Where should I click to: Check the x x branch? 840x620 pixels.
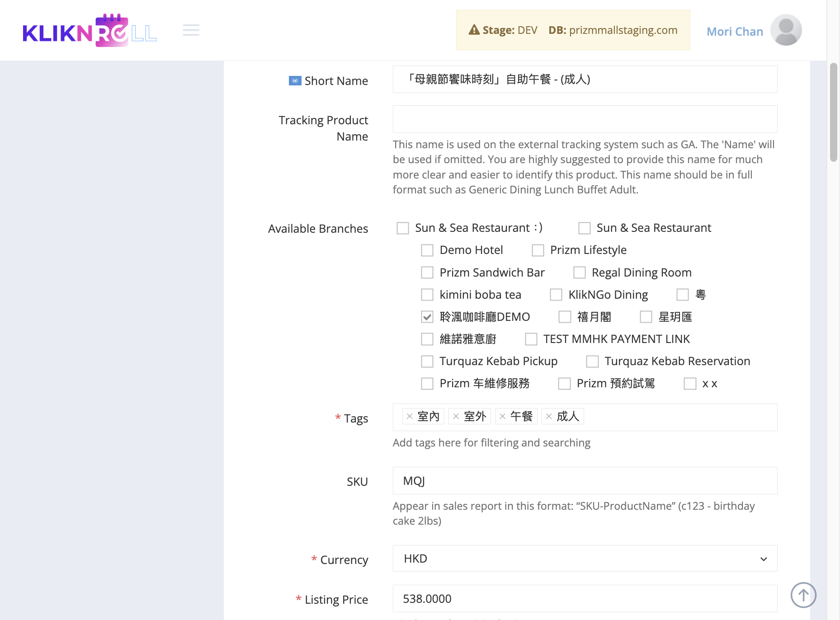(x=690, y=384)
